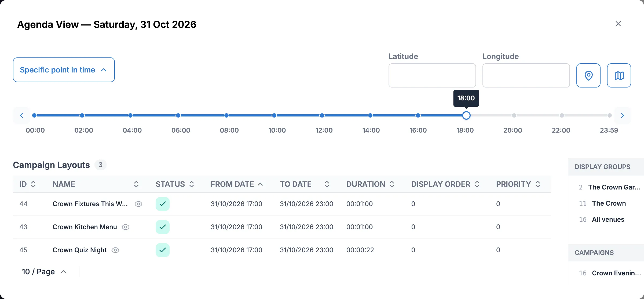Select the 22:00 timeline marker
Image resolution: width=644 pixels, height=299 pixels.
[562, 115]
